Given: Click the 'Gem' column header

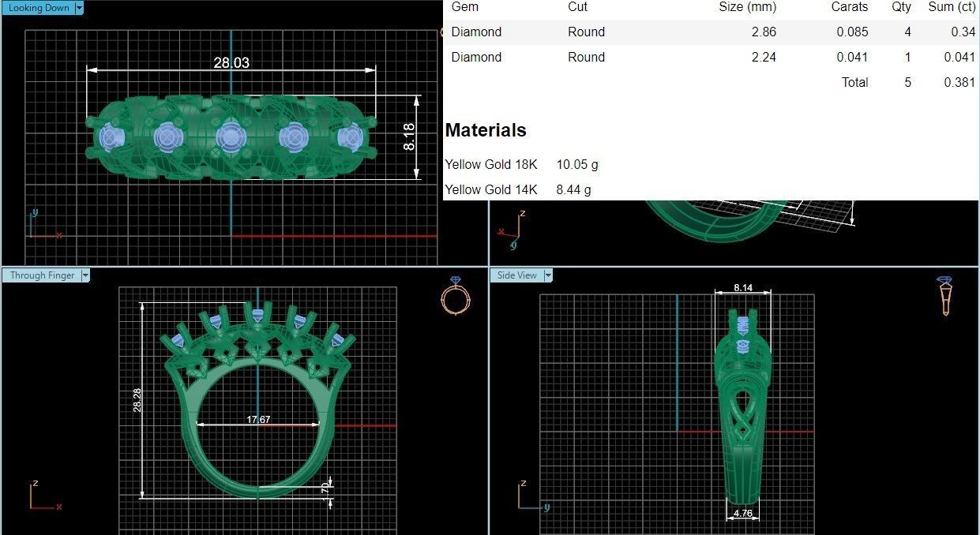Looking at the screenshot, I should pyautogui.click(x=464, y=6).
